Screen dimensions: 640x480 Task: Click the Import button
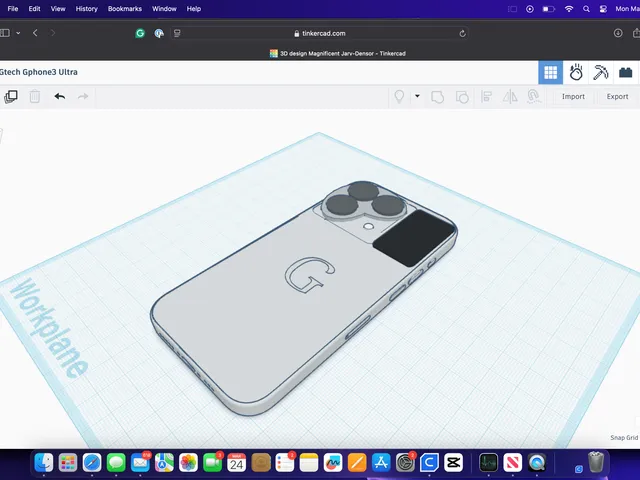573,97
